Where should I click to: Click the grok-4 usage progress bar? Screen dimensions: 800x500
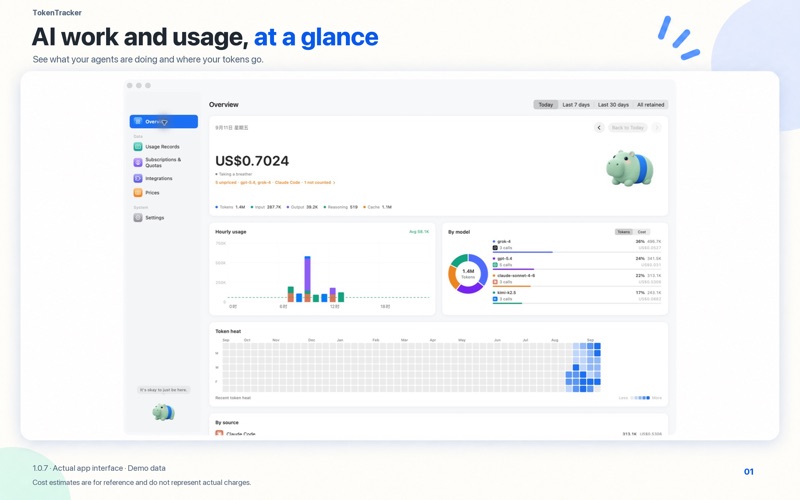577,252
